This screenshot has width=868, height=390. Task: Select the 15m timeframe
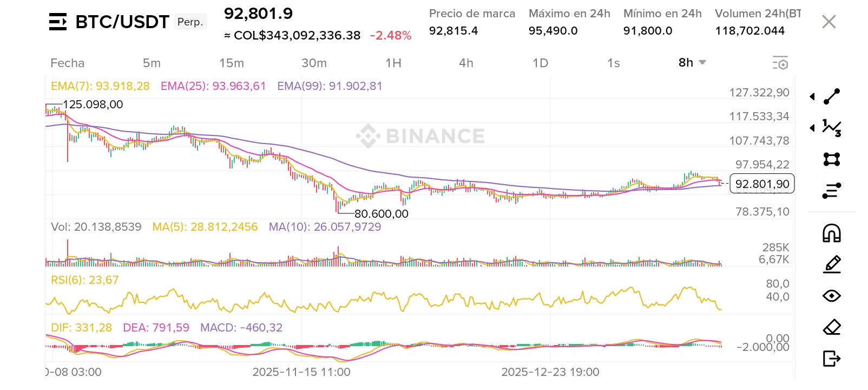pos(232,63)
